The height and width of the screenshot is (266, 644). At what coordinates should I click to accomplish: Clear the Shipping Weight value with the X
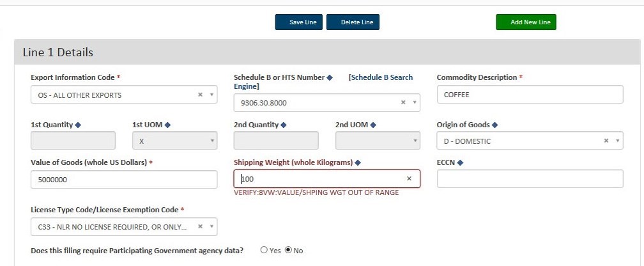tap(409, 178)
